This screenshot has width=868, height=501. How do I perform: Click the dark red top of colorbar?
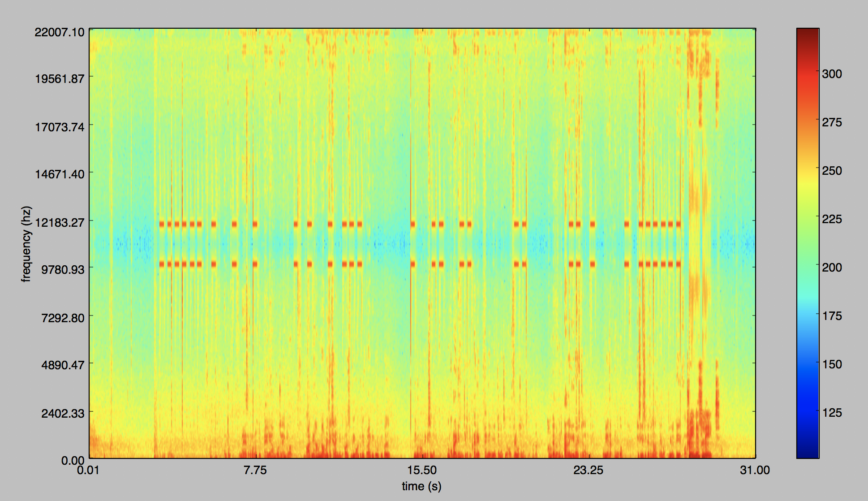point(808,32)
